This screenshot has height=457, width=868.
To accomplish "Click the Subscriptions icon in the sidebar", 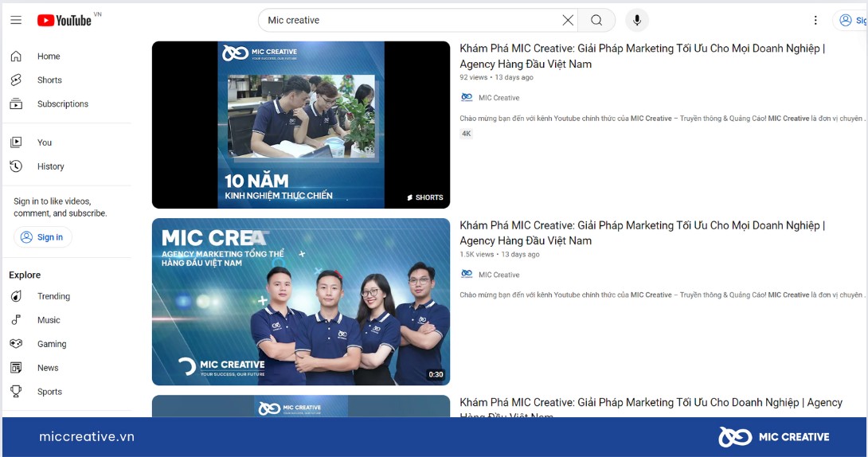I will point(16,104).
